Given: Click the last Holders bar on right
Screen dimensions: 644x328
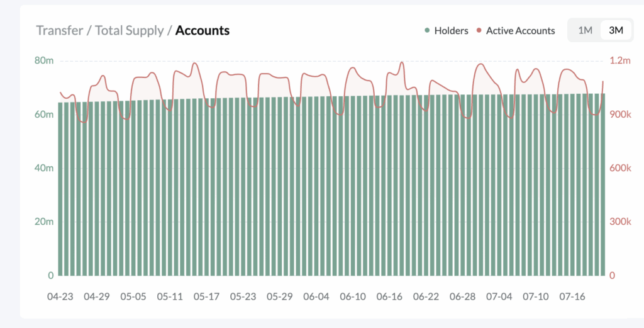Looking at the screenshot, I should tap(602, 184).
